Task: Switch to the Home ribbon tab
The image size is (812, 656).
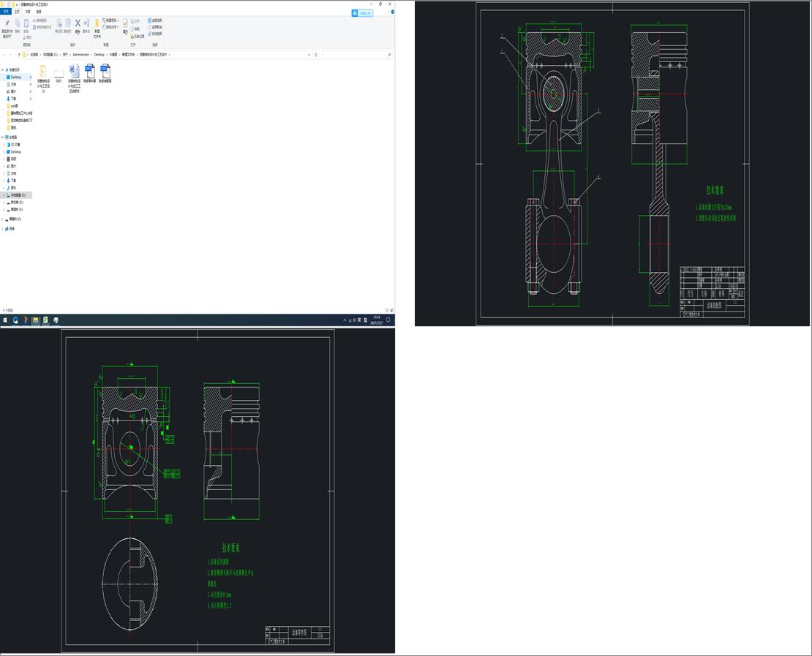Action: (17, 12)
